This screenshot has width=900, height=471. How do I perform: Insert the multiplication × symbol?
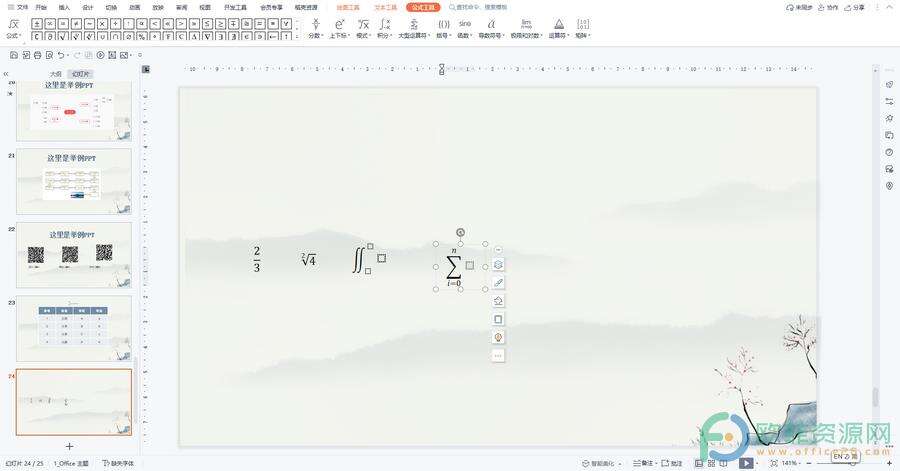pos(102,24)
